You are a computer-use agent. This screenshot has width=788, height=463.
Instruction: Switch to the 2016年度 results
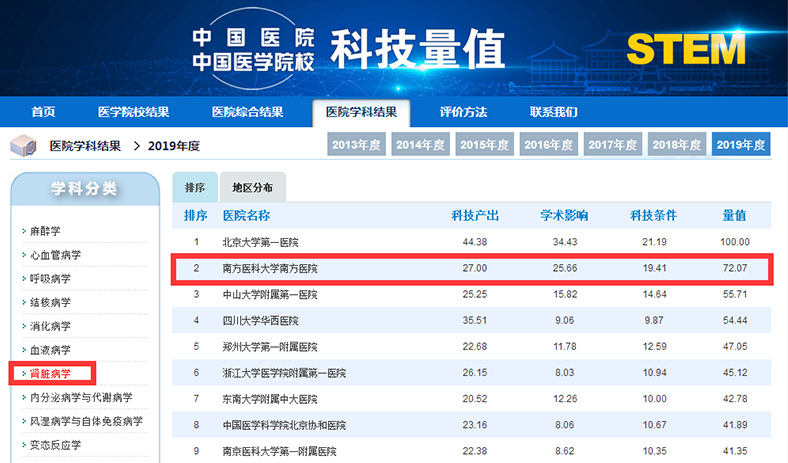click(549, 144)
